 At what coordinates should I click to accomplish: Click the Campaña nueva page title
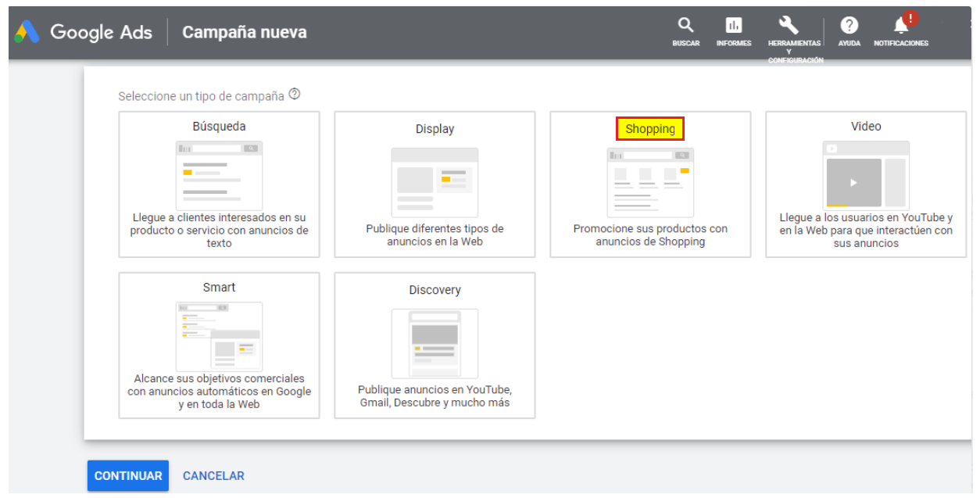245,32
